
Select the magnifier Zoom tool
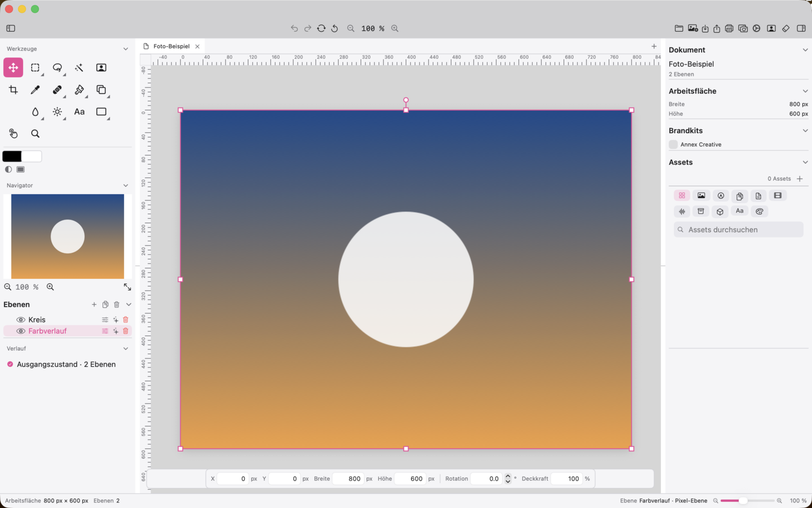pos(35,134)
